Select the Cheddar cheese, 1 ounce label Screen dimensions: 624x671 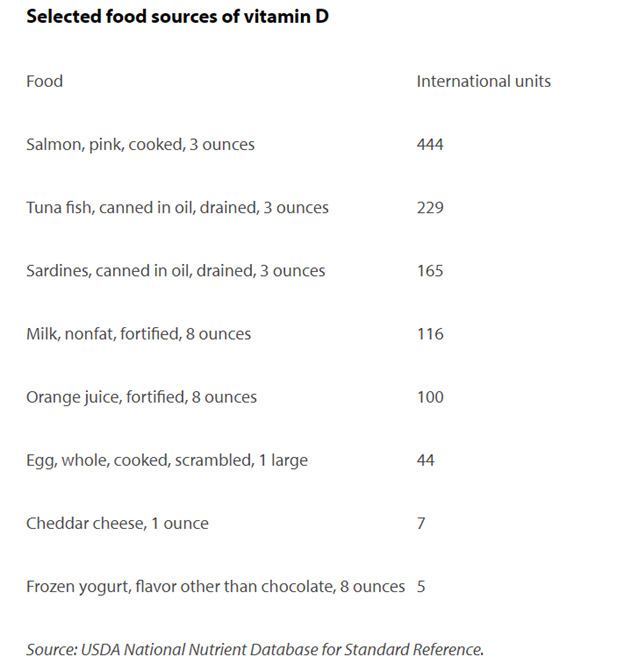click(117, 523)
